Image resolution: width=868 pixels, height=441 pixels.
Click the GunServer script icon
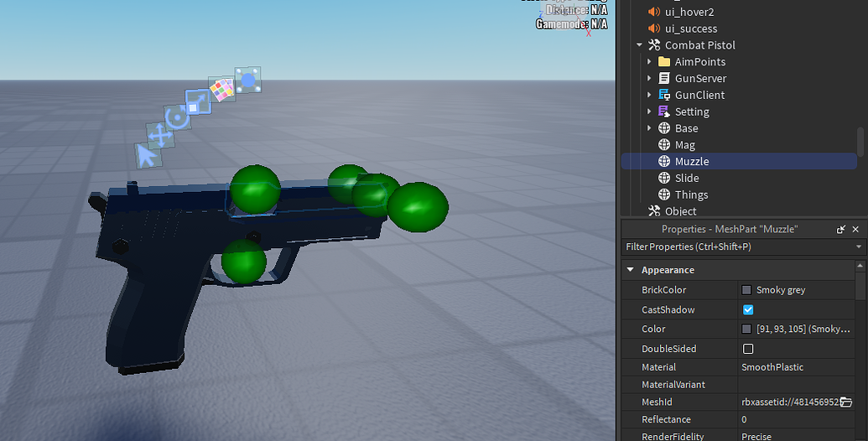[x=664, y=78]
